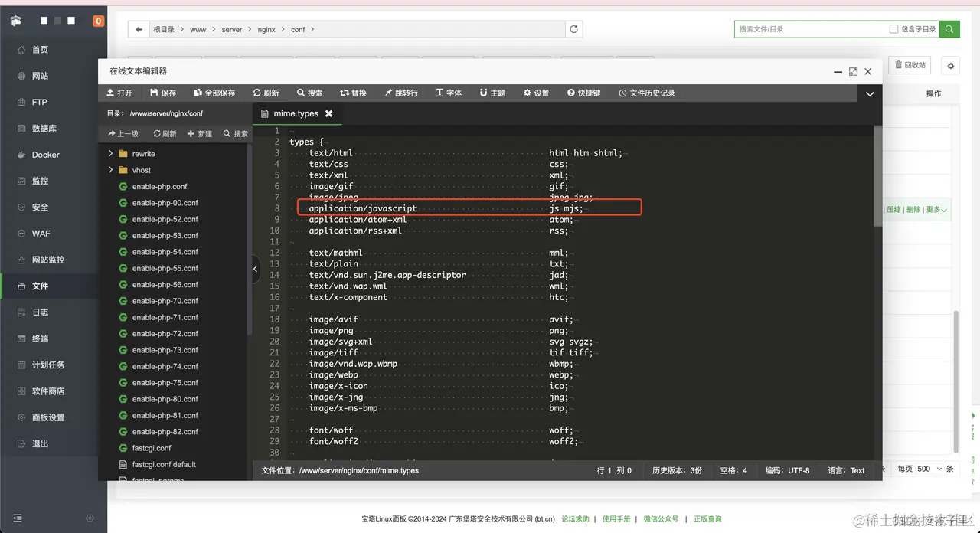Click the 空格: 4 indent setting

point(733,470)
